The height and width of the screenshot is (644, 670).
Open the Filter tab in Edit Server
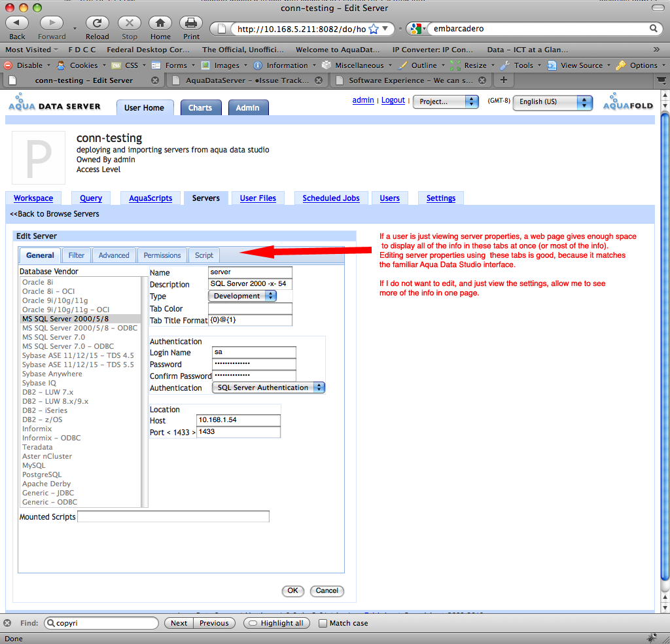(x=76, y=255)
